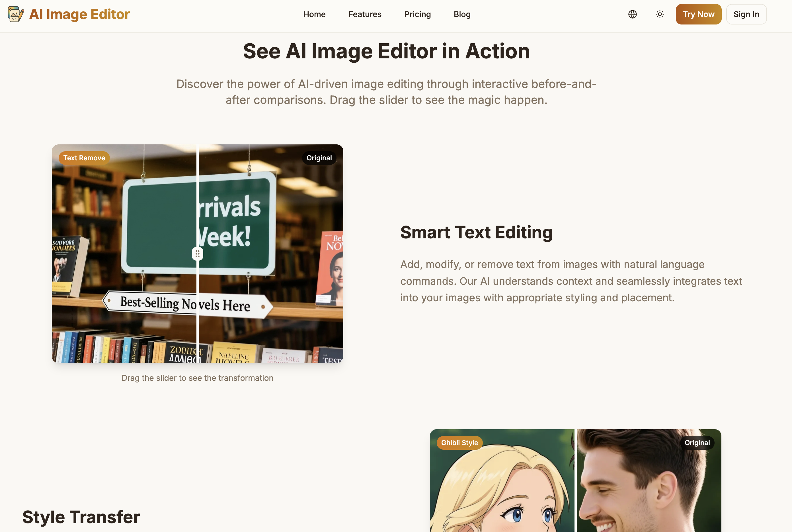Select the slider drag handle on bookstore image
The width and height of the screenshot is (792, 532).
tap(198, 253)
